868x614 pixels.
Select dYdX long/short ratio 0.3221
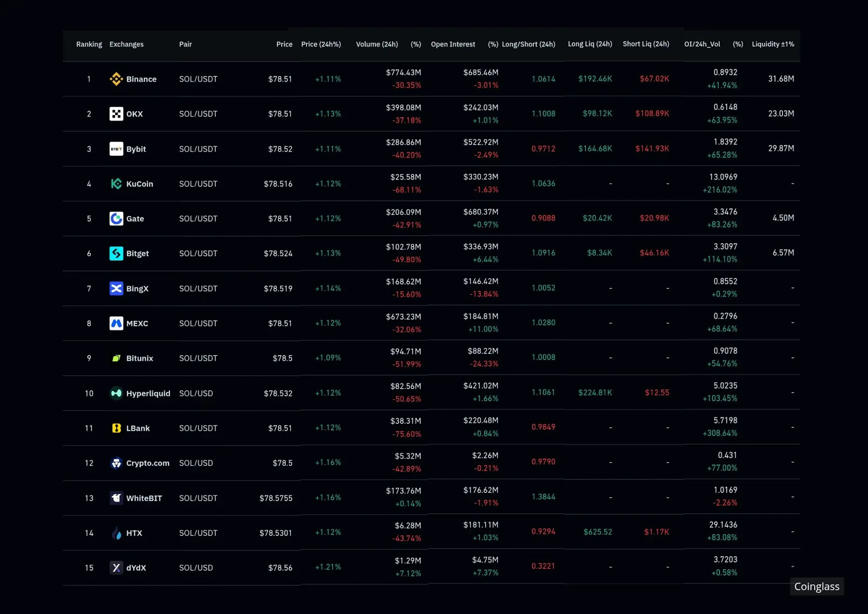pyautogui.click(x=543, y=566)
